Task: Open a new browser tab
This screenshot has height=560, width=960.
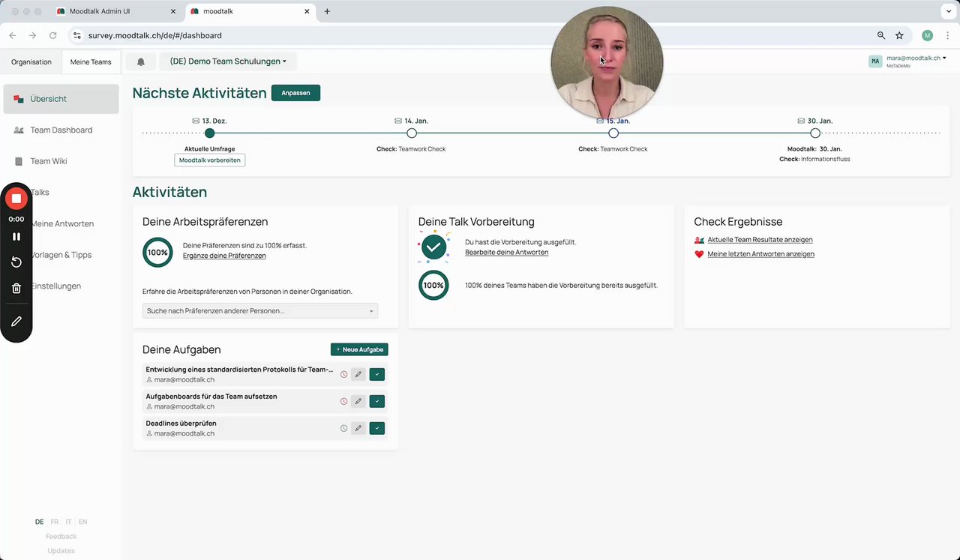Action: click(x=327, y=11)
